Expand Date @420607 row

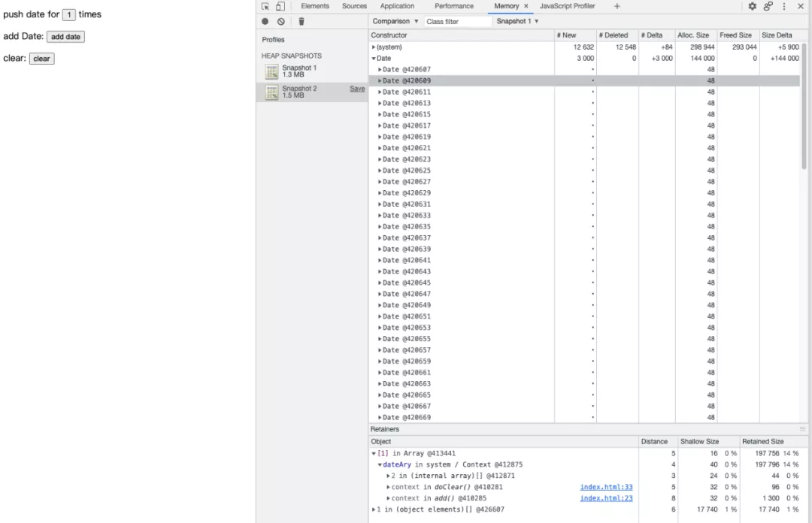click(x=380, y=69)
